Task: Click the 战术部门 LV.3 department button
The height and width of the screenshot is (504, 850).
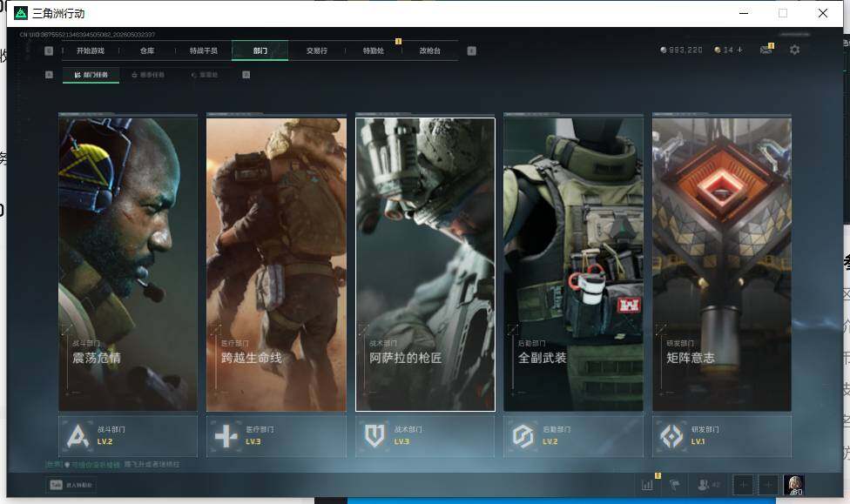Action: click(425, 436)
